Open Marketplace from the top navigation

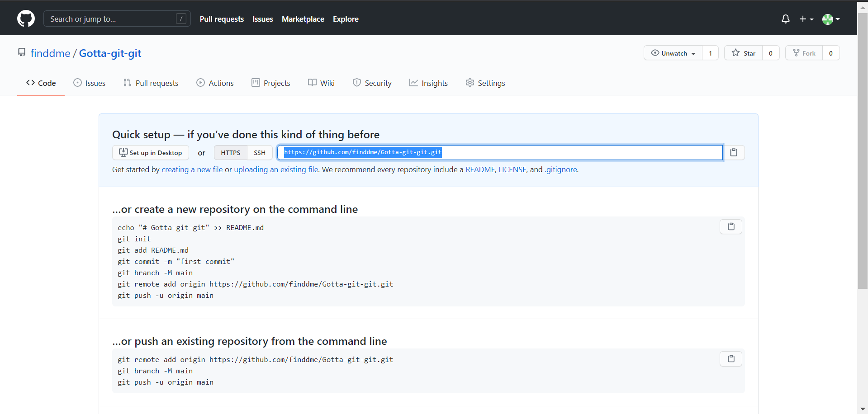pos(303,19)
